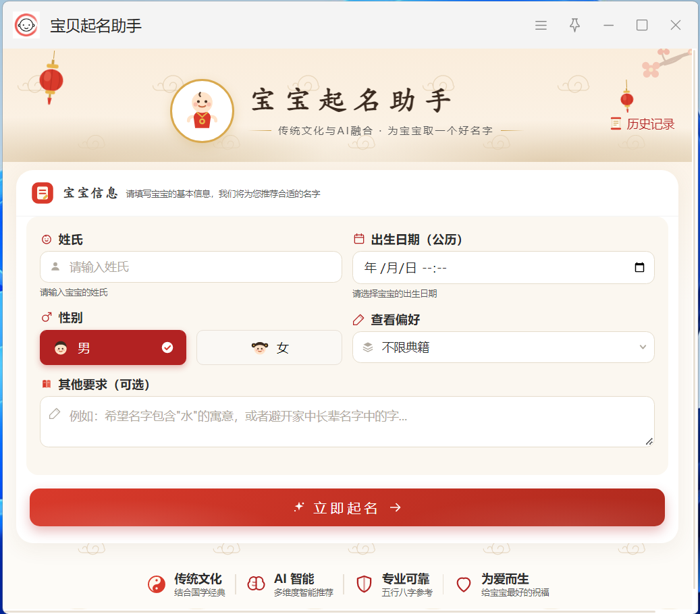
Task: Click the smiley icon beside 姓氏
Action: (47, 240)
